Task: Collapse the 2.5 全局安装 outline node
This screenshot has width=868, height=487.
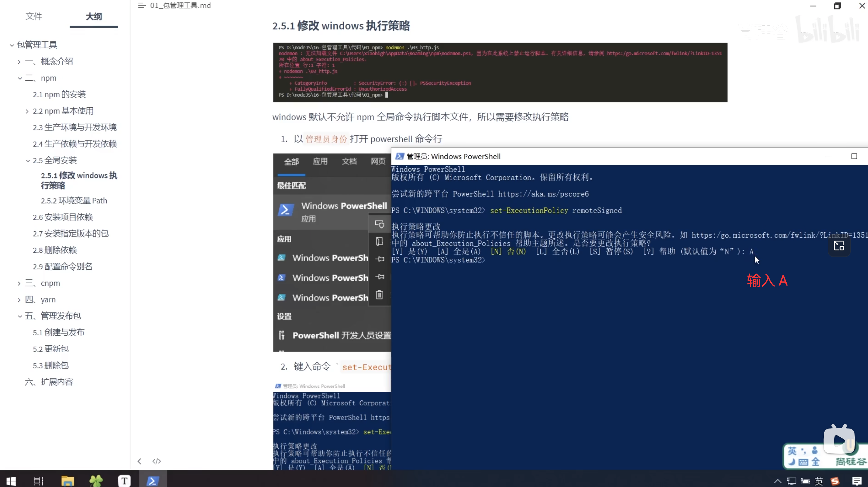Action: (x=28, y=161)
